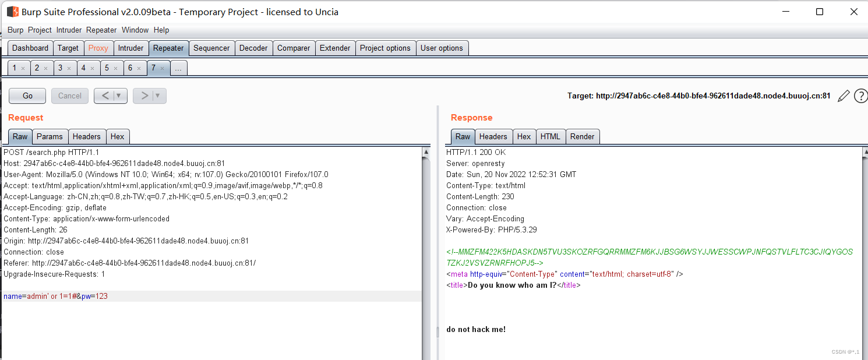This screenshot has width=868, height=360.
Task: Show Response HTML view
Action: point(551,136)
